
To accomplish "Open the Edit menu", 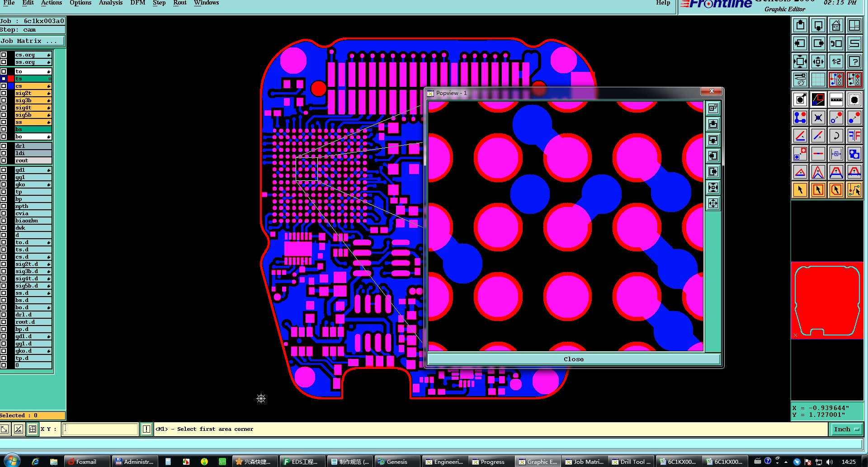I will click(x=28, y=3).
